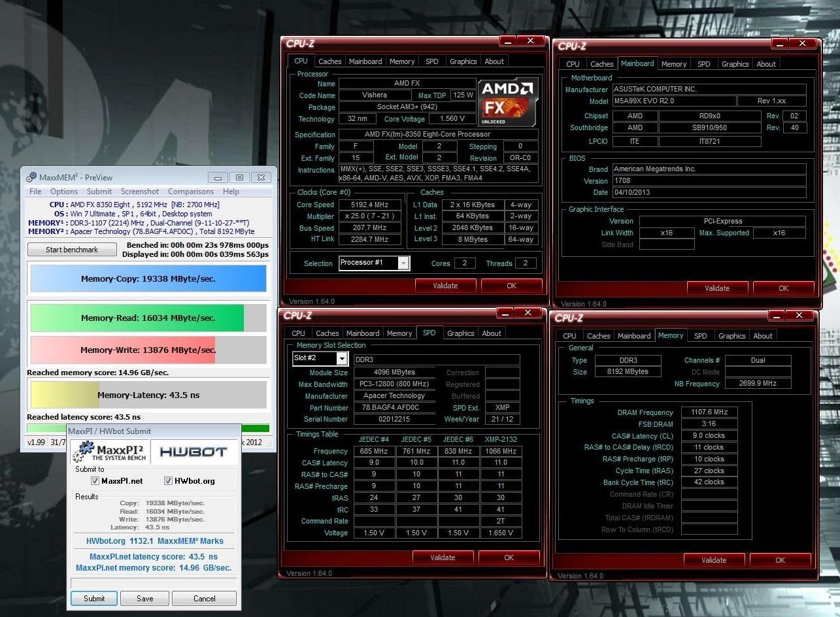Viewport: 840px width, 617px height.
Task: Click the NB Frequency 2699.9 MHz field
Action: [x=758, y=384]
